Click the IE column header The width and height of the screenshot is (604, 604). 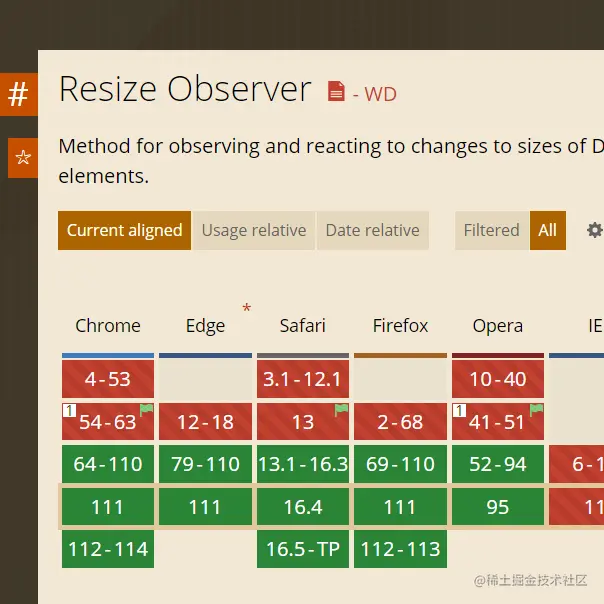click(x=595, y=326)
